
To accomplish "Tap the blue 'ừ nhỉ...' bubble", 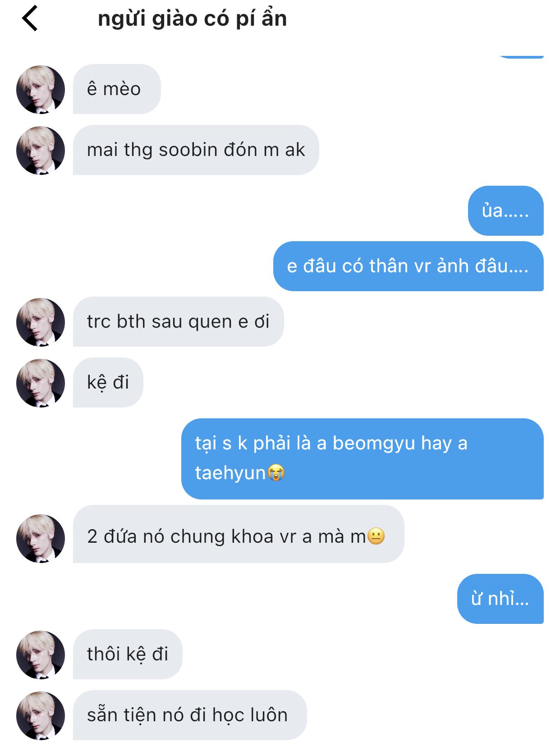I will (x=500, y=599).
